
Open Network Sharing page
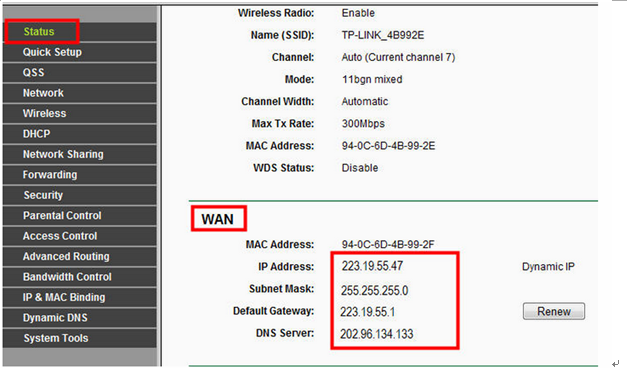pos(63,154)
